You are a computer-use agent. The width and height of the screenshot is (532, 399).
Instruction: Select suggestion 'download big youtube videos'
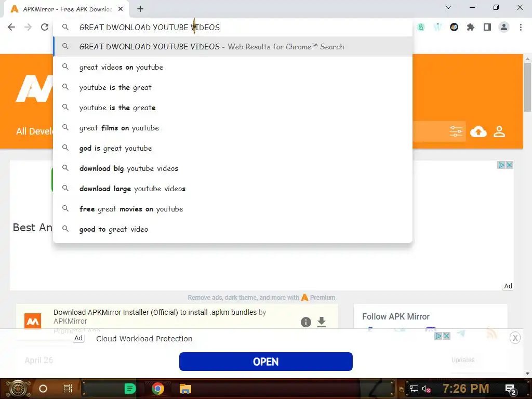tap(233, 168)
